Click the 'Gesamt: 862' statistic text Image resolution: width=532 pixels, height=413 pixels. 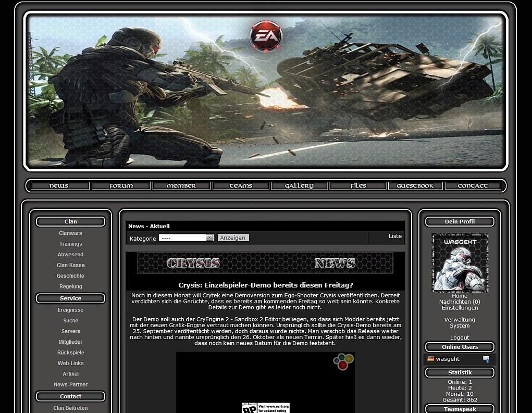tap(460, 400)
